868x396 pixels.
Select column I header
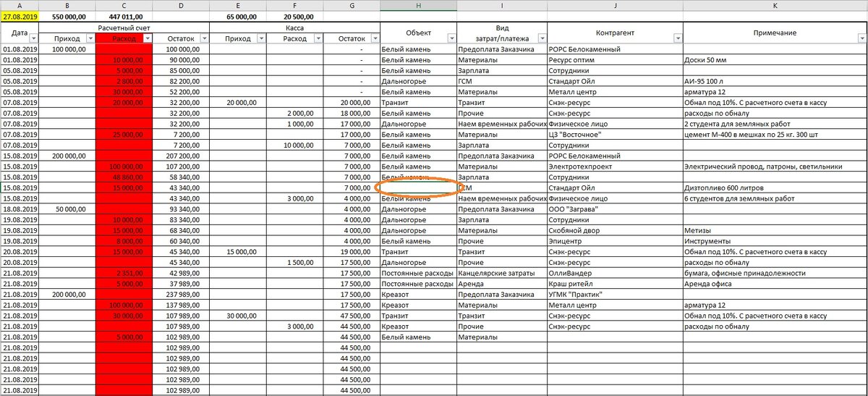(x=502, y=5)
